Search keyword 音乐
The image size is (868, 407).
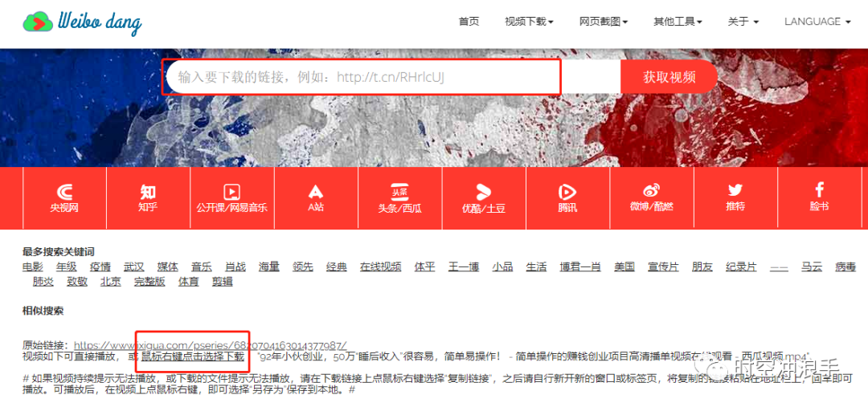202,267
